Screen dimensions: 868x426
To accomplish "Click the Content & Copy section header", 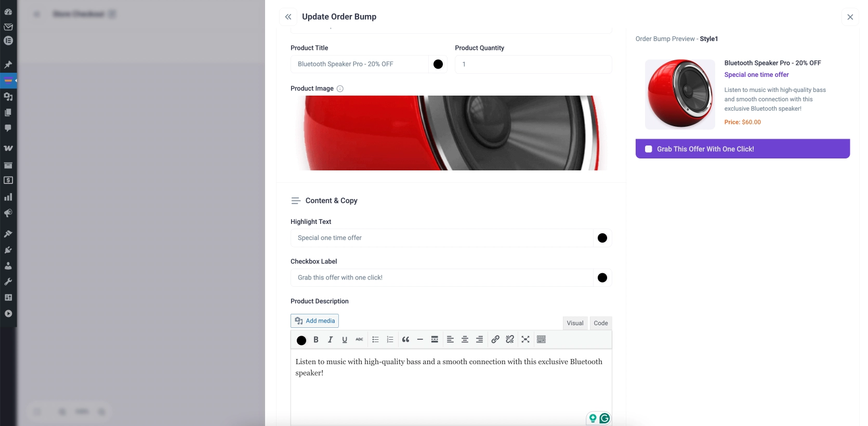I will coord(331,201).
